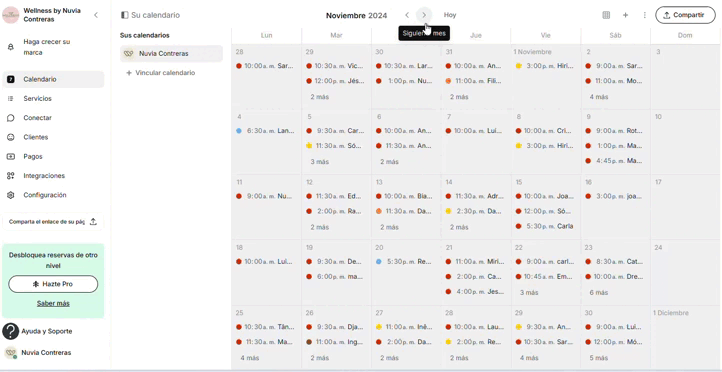Click the share page link upload icon
Screen dimensions: 722x372
[x=93, y=221]
